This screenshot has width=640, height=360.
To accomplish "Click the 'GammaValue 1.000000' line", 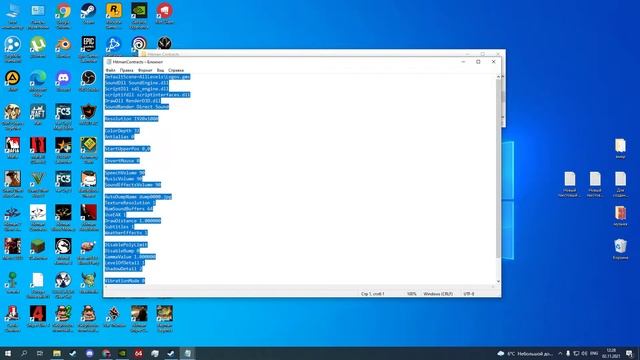I will tap(130, 257).
